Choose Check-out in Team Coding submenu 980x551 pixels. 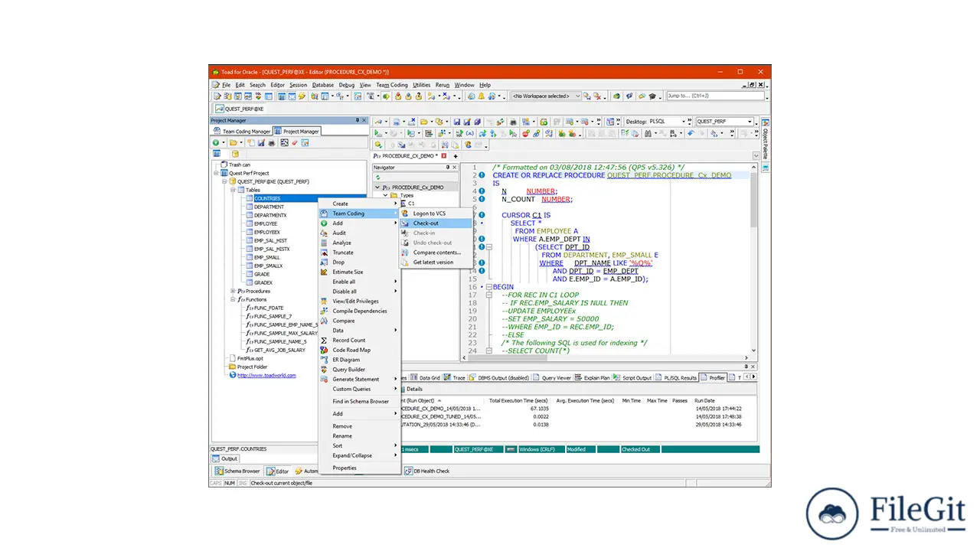pyautogui.click(x=436, y=223)
